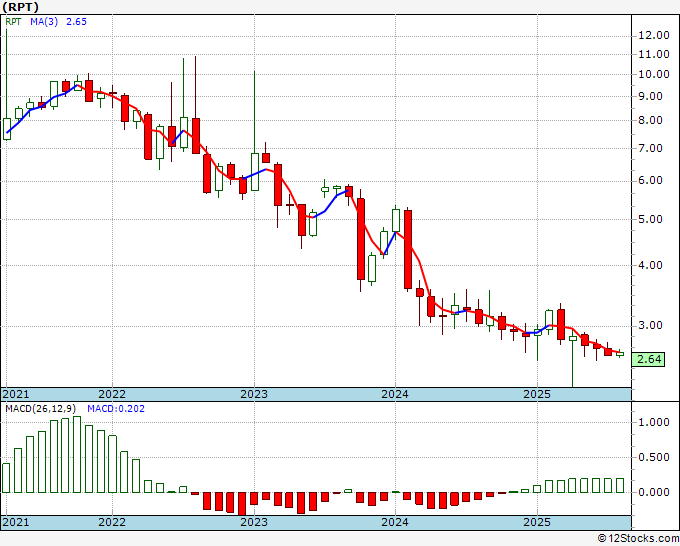The width and height of the screenshot is (680, 546).
Task: Click 2022 on the MACD timeline
Action: coord(112,522)
